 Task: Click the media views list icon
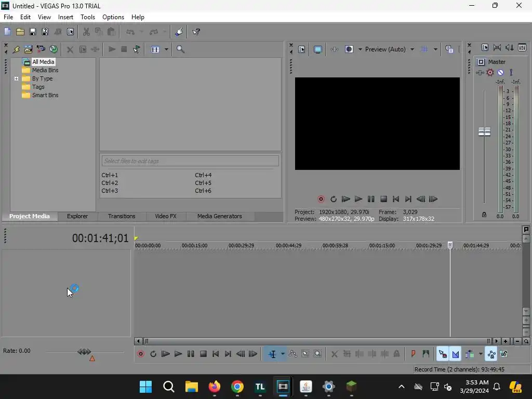click(x=155, y=49)
